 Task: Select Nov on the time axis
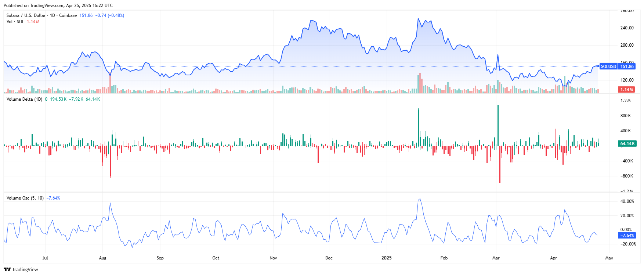(273, 258)
